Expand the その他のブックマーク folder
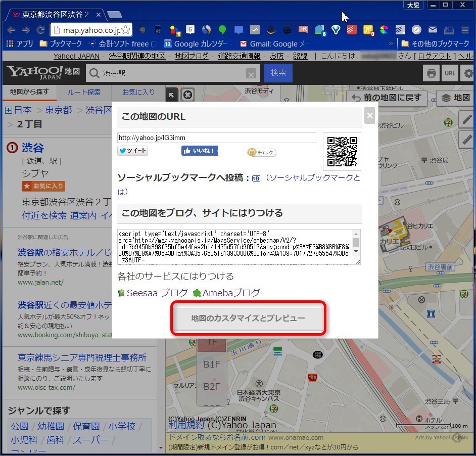The width and height of the screenshot is (476, 456). (435, 44)
